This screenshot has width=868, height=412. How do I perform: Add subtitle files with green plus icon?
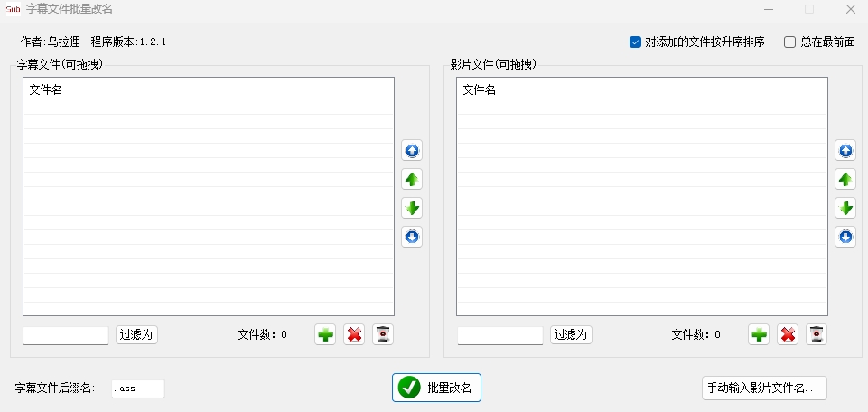[325, 334]
